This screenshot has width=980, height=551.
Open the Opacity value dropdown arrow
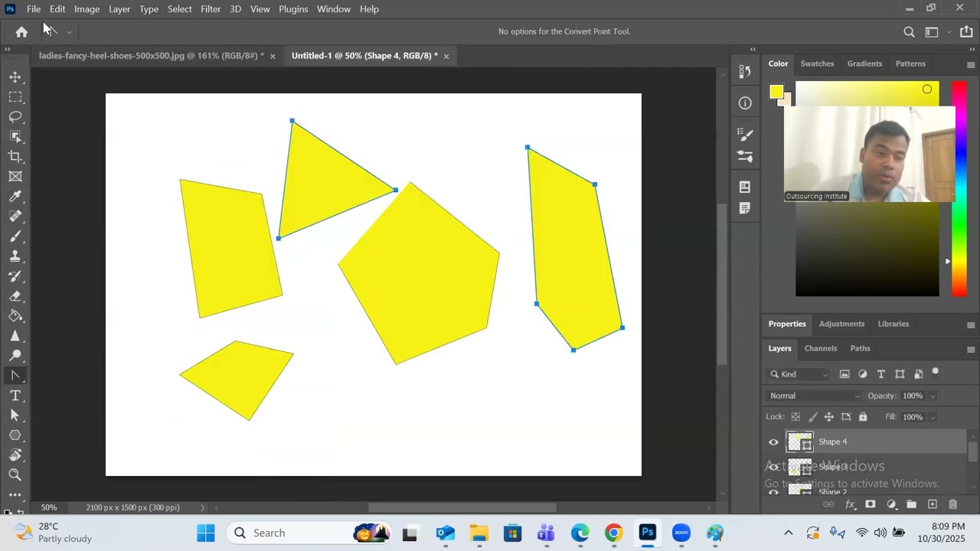point(933,396)
